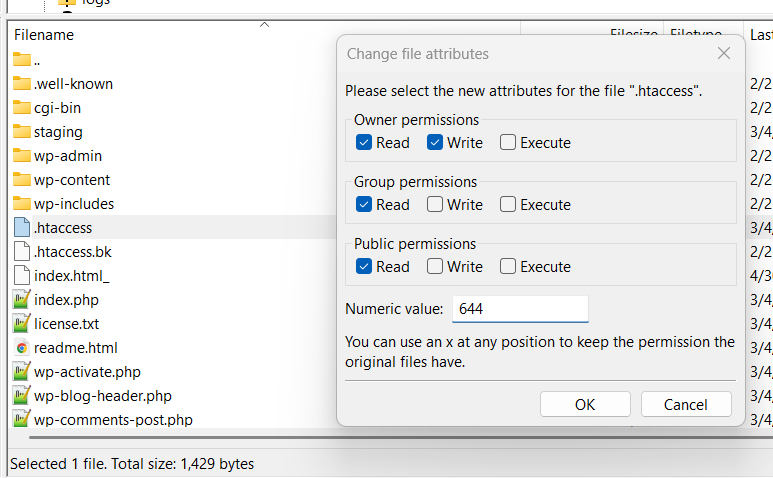Viewport: 773px width, 478px height.
Task: Click the index.php file icon
Action: [x=22, y=299]
